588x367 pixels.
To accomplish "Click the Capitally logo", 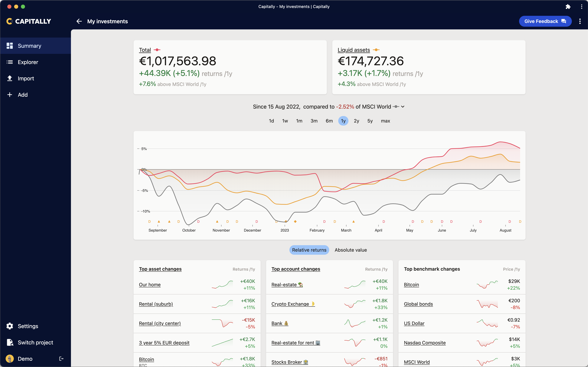I will coord(28,21).
